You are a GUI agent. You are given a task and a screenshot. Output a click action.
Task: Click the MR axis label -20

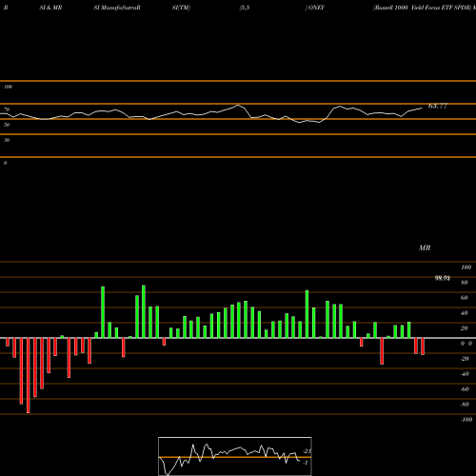465,359
